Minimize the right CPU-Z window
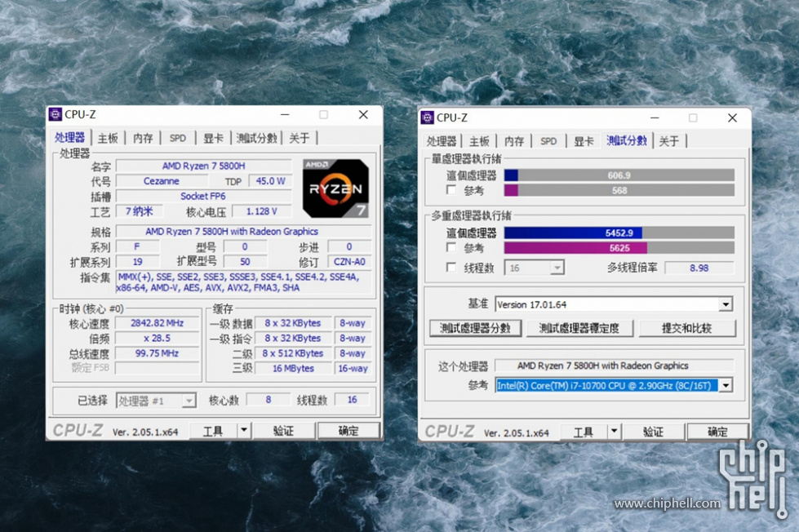 tap(655, 117)
